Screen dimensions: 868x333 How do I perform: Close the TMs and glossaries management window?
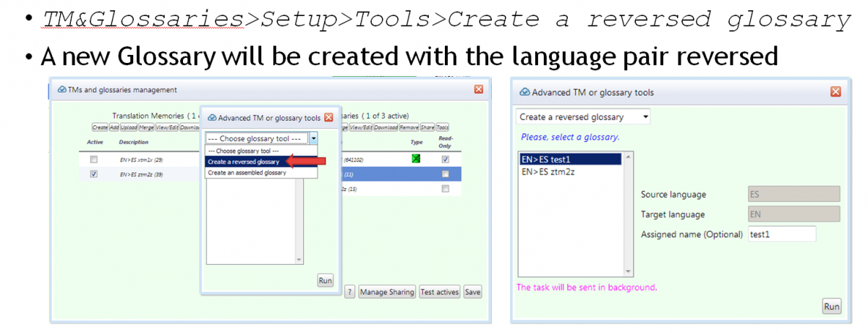(478, 90)
